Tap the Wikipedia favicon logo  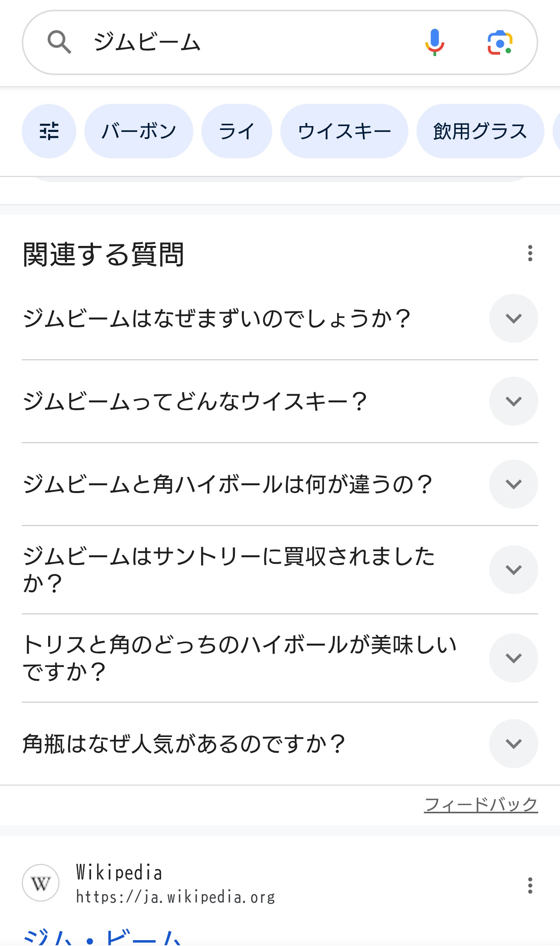point(41,883)
